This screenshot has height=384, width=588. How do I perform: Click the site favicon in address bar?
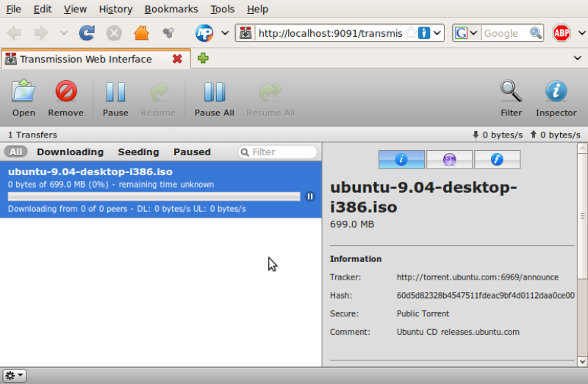(x=245, y=33)
